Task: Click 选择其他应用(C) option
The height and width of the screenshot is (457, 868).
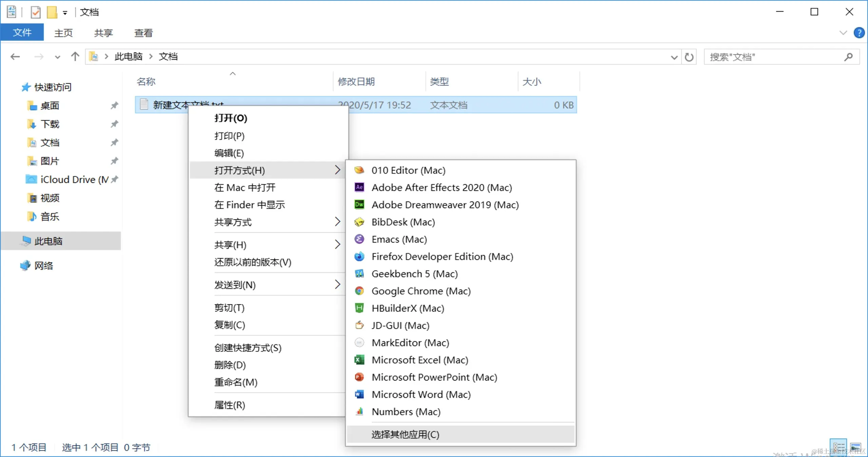Action: coord(405,434)
